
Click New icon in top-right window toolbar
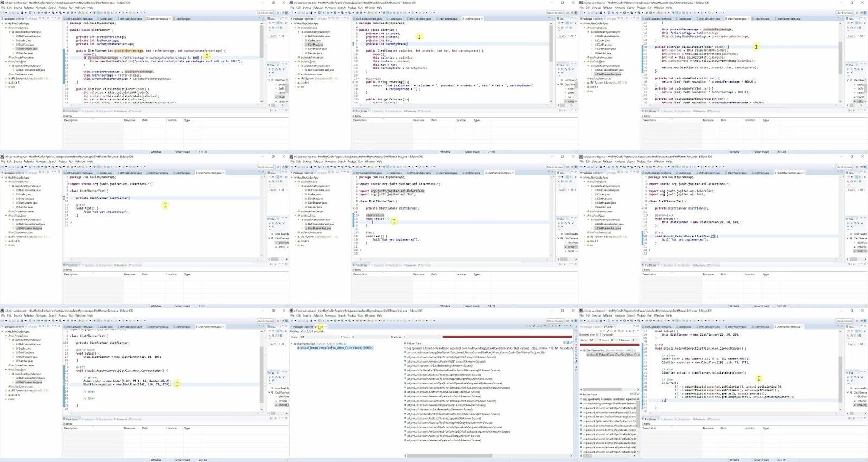pyautogui.click(x=583, y=13)
